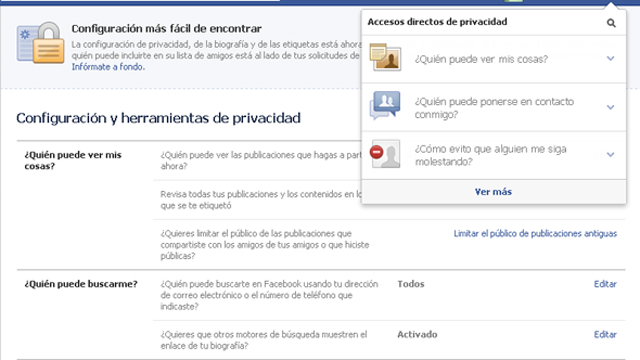Screen dimensions: 640x360
Task: Click the blocked user icon with red minus
Action: pyautogui.click(x=385, y=154)
